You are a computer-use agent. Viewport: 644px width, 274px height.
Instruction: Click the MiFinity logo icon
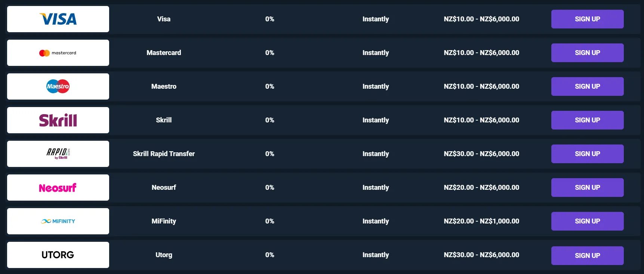click(58, 221)
